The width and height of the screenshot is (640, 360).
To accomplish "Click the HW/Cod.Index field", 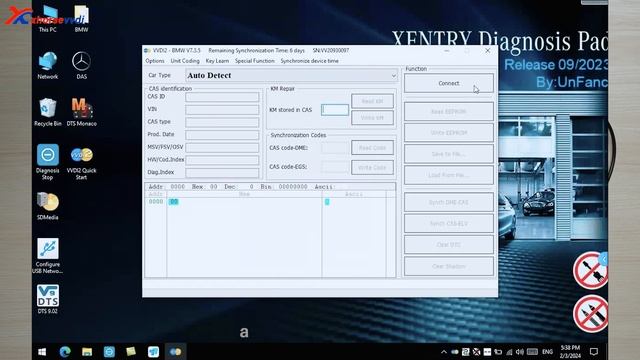I will (x=222, y=160).
